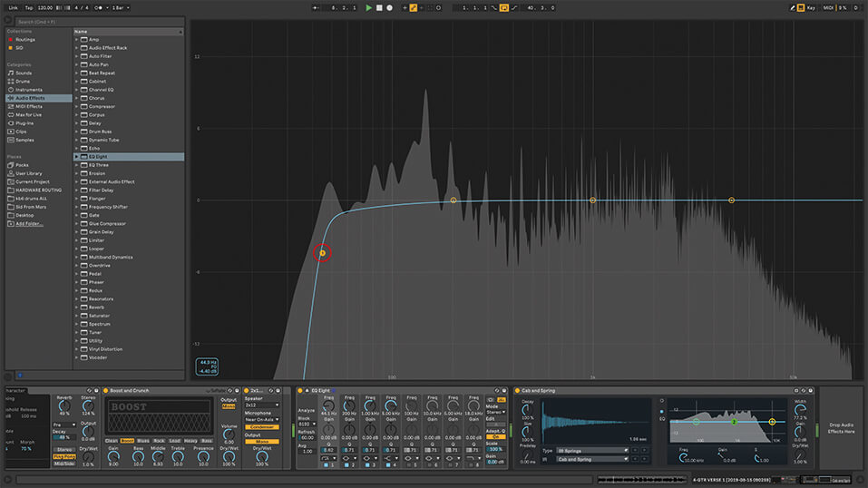Open the 1 Bar quantization dropdown
The width and height of the screenshot is (868, 488).
(120, 8)
